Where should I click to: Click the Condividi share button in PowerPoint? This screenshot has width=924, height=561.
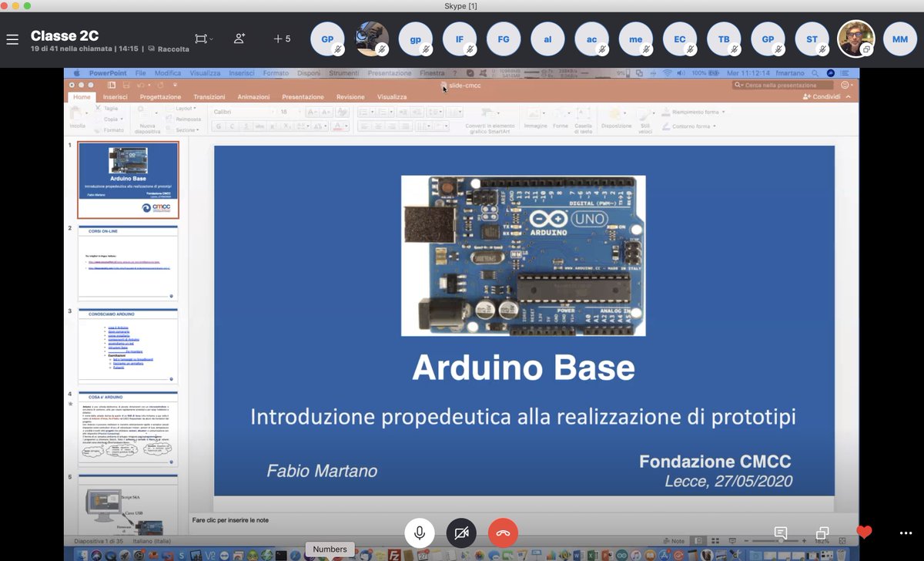[822, 97]
